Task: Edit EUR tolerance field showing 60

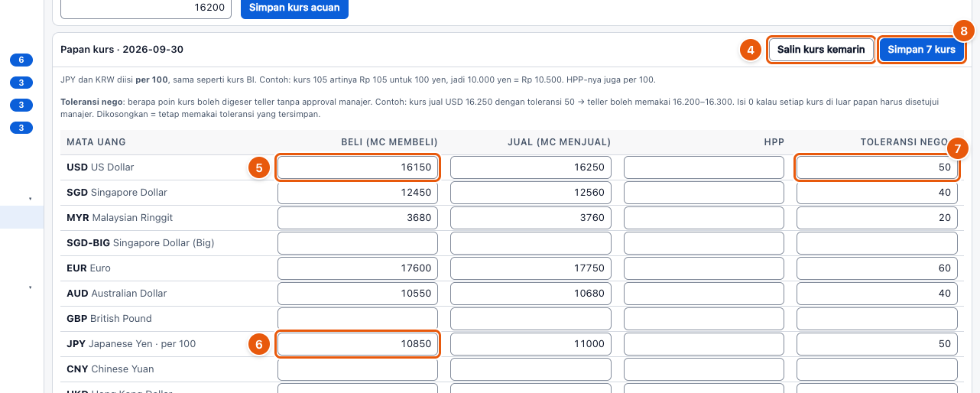Action: click(877, 268)
